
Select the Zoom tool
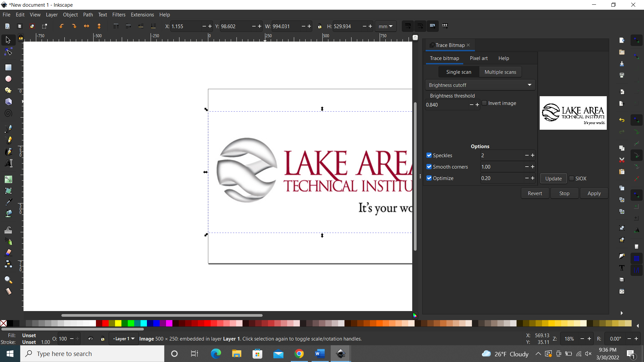(x=8, y=280)
